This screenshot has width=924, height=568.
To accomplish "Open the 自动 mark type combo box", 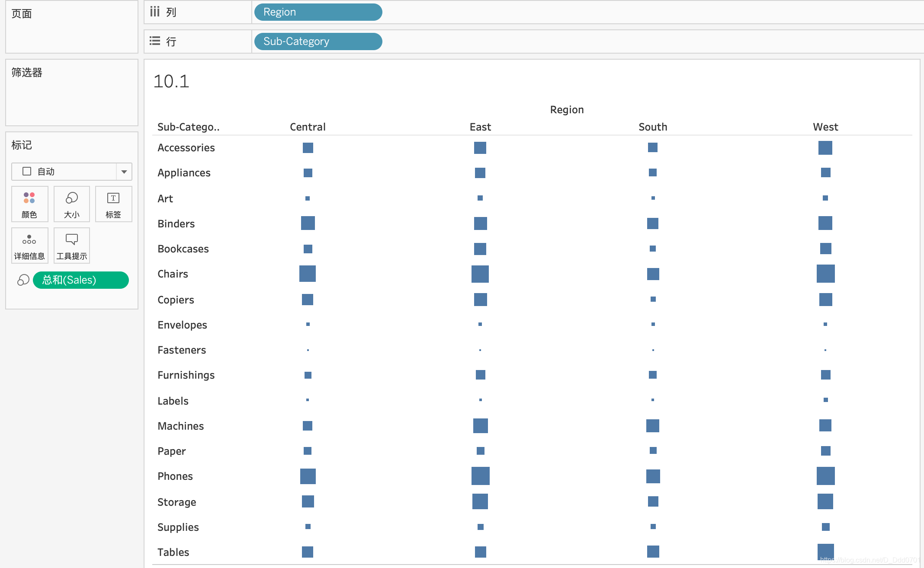I will click(65, 172).
